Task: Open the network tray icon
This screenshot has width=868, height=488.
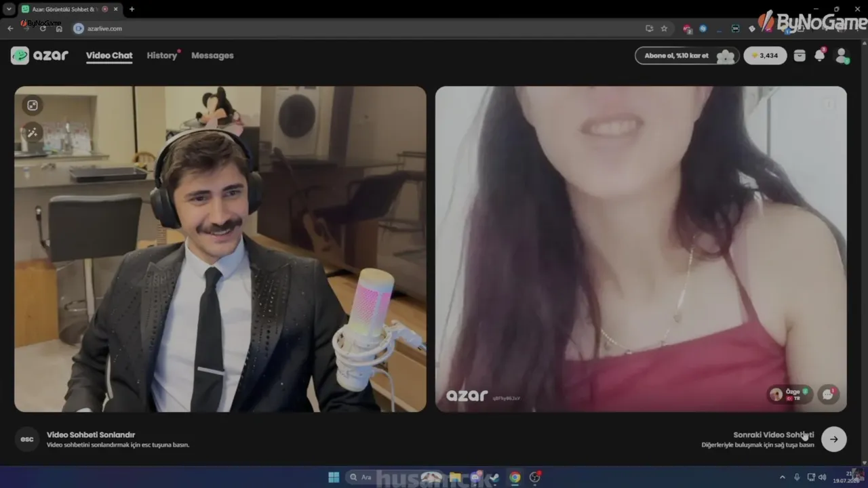Action: 811,477
